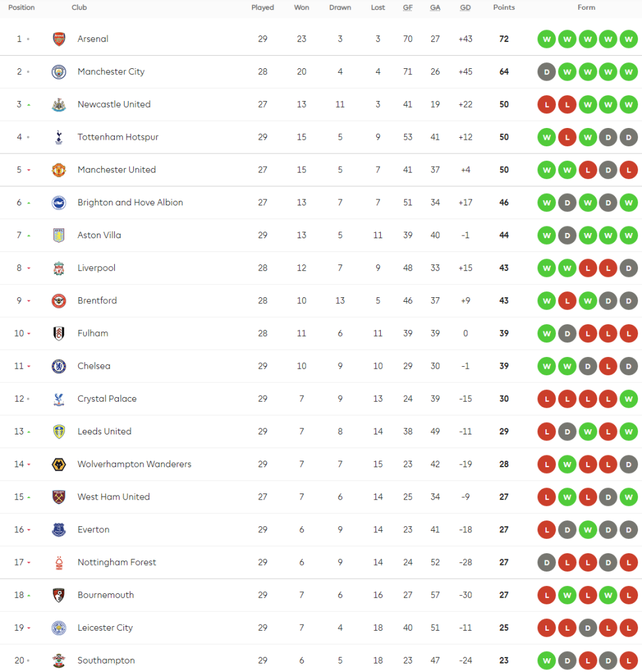This screenshot has width=642, height=672.
Task: Click the Newcastle United badge icon
Action: click(59, 104)
